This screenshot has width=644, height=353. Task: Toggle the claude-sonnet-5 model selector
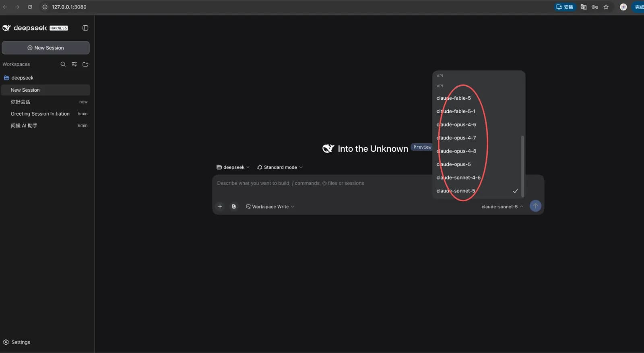pyautogui.click(x=502, y=206)
